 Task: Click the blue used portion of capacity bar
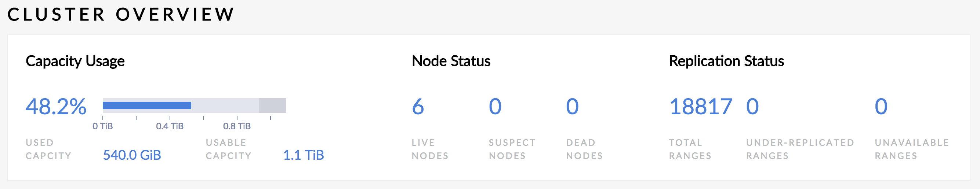pos(147,105)
